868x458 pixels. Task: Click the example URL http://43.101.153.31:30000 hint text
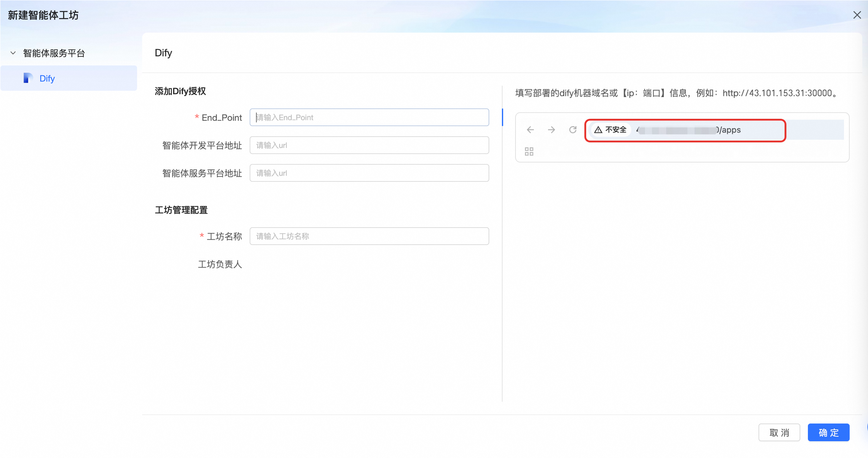(x=777, y=93)
